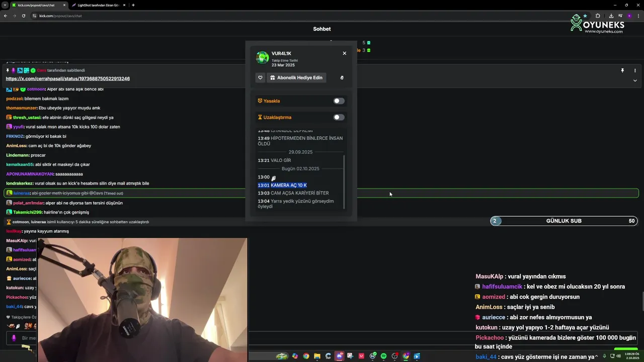Click the site info icon in address bar
The height and width of the screenshot is (362, 644).
35,16
